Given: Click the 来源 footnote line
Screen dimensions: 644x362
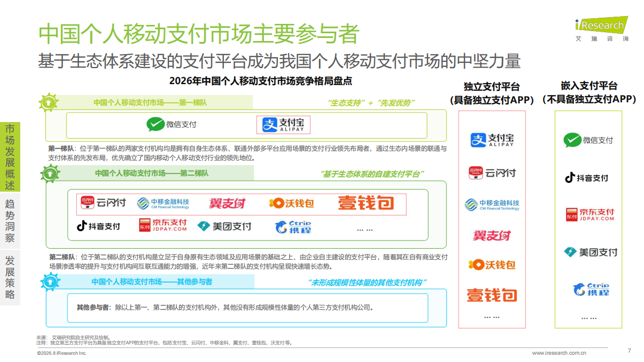Looking at the screenshot, I should click(x=73, y=338).
